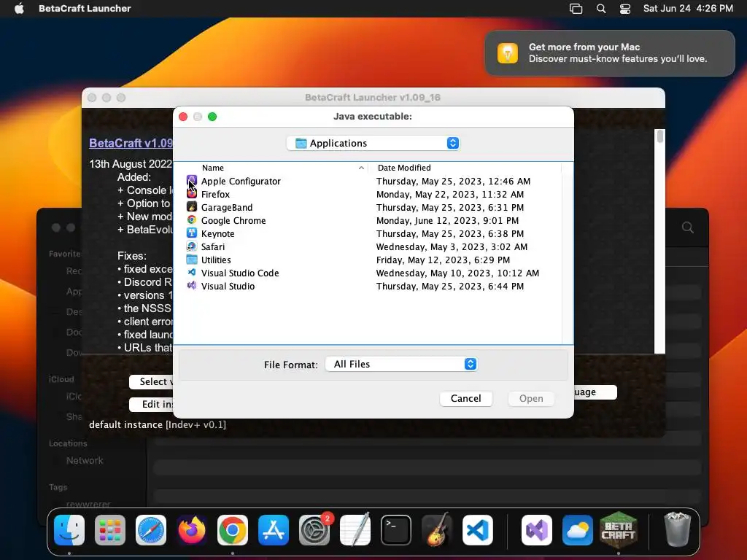Open Launchpad from the Dock
747x560 pixels.
click(110, 530)
